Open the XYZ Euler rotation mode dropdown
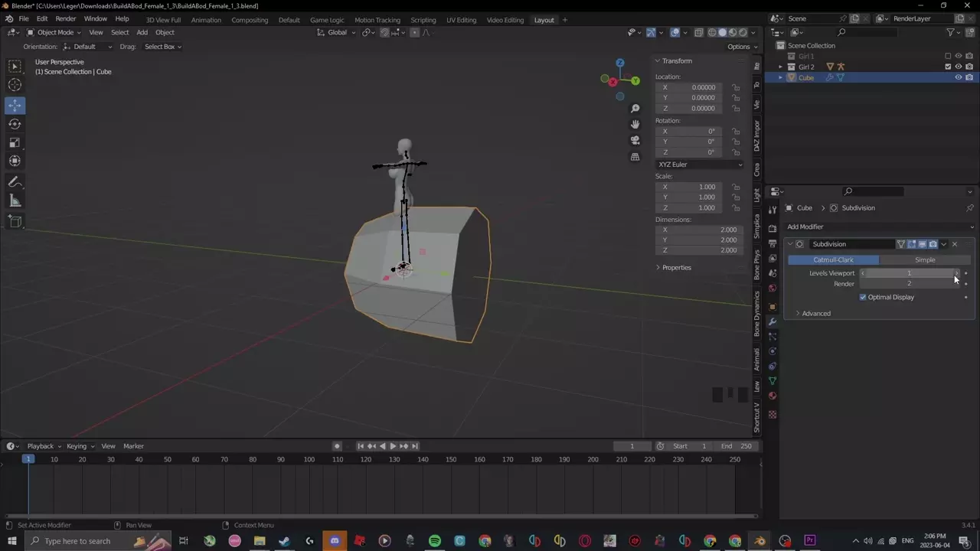 click(699, 165)
